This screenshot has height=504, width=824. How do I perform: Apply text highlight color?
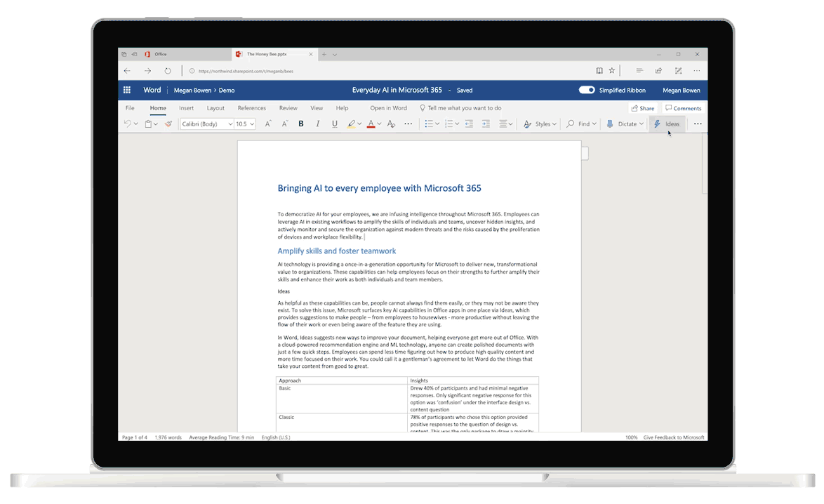pos(350,124)
